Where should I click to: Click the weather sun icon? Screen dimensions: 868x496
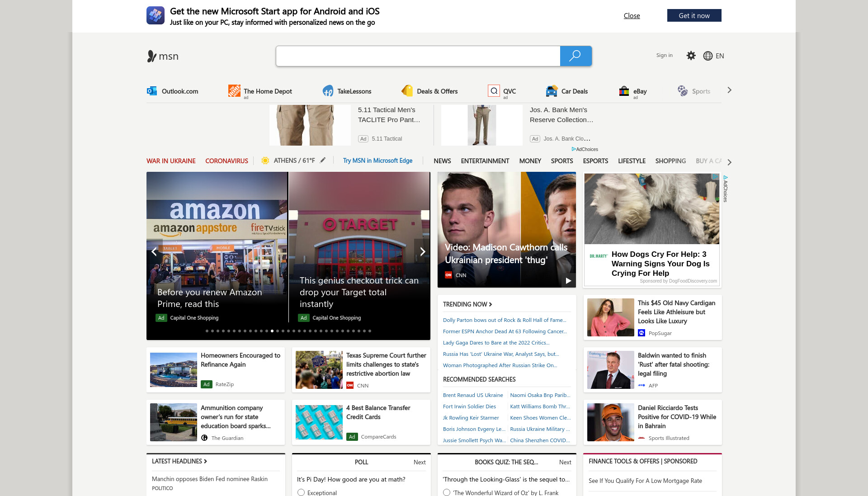[265, 161]
